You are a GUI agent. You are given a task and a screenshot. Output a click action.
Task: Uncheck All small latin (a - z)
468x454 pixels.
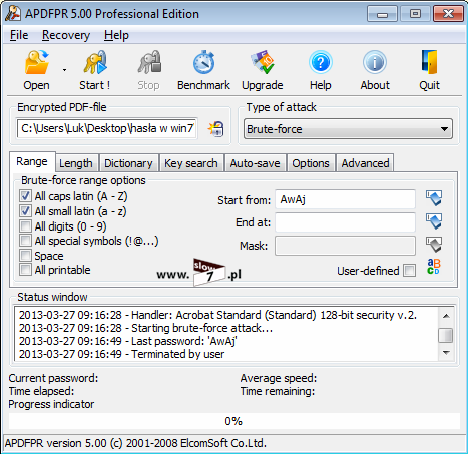(25, 211)
